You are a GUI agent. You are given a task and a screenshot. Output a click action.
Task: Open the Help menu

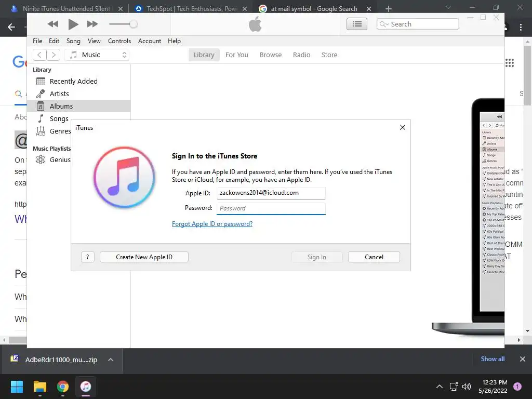[174, 41]
